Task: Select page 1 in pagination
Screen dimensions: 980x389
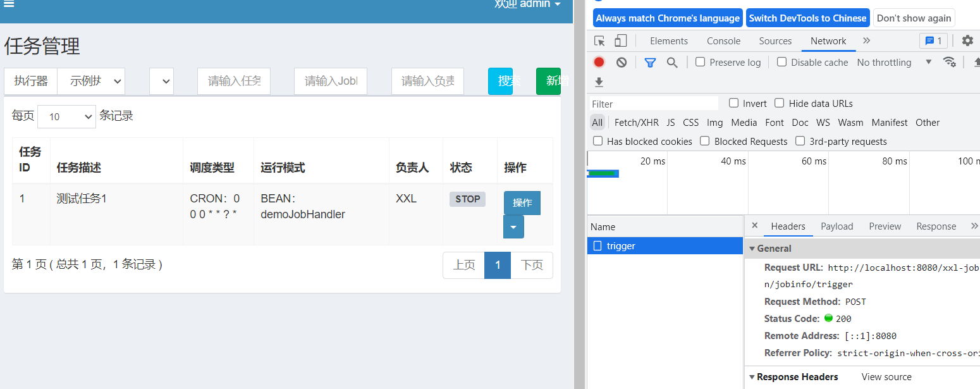Action: (498, 265)
